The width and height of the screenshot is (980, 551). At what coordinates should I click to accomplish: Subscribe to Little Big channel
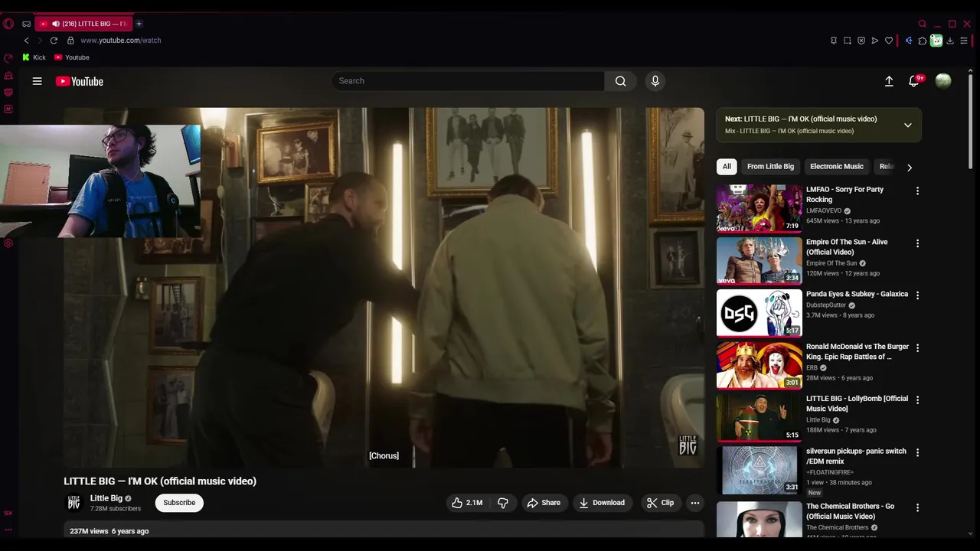(x=179, y=503)
